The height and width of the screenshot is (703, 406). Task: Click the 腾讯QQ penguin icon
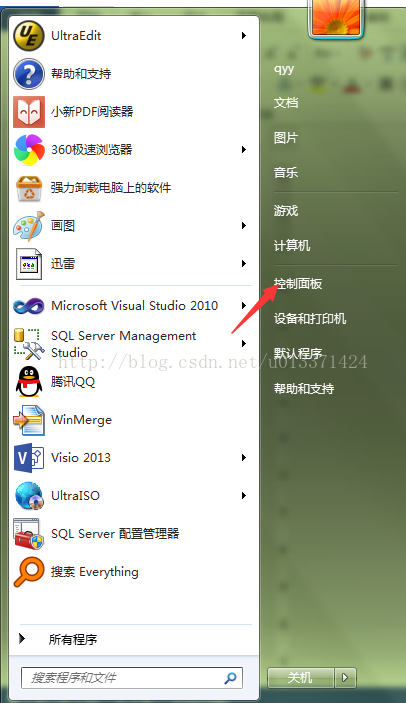(29, 382)
